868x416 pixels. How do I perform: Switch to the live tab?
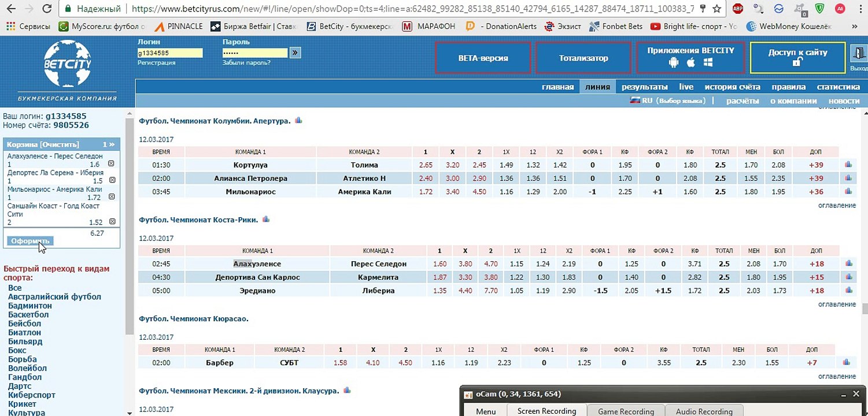686,87
